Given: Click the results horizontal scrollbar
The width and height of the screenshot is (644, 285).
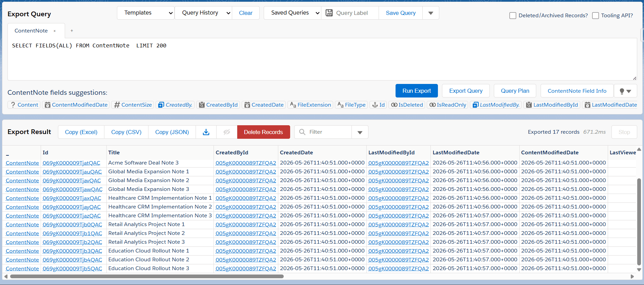Looking at the screenshot, I should [x=147, y=277].
